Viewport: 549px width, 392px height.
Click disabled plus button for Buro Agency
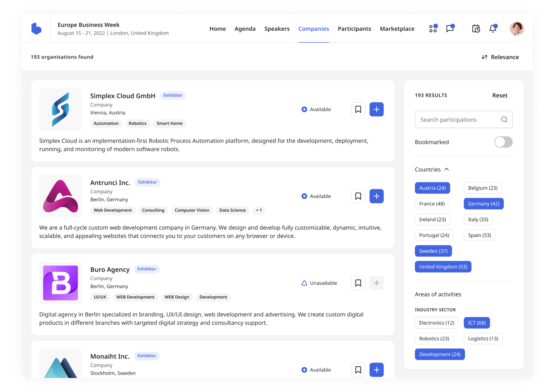376,283
